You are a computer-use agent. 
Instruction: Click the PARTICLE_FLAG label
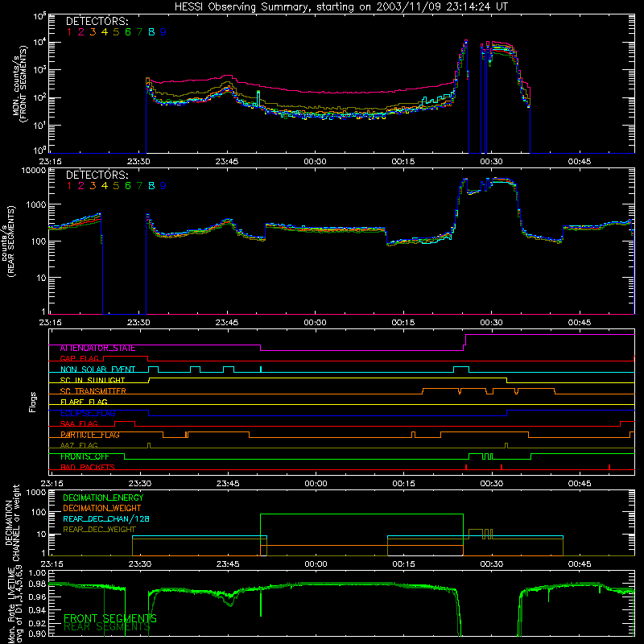click(x=90, y=435)
